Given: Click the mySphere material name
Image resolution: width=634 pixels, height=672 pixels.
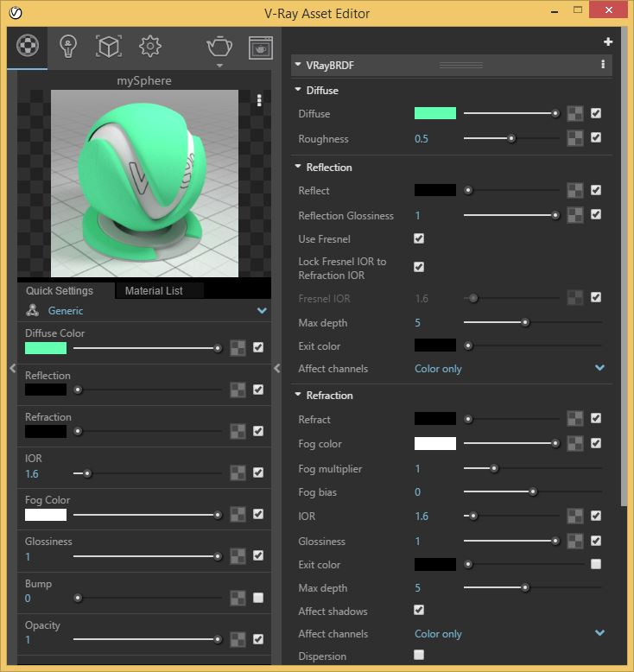Looking at the screenshot, I should click(x=144, y=80).
